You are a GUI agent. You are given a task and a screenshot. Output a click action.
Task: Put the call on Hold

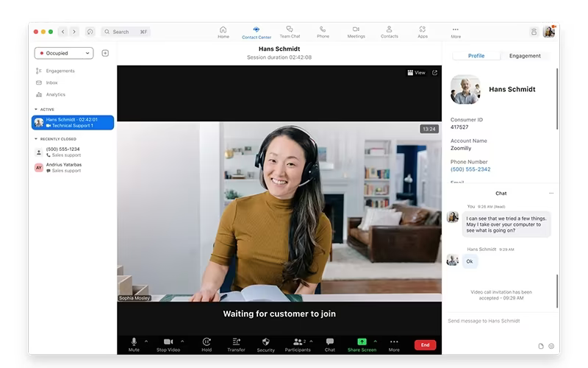(207, 344)
